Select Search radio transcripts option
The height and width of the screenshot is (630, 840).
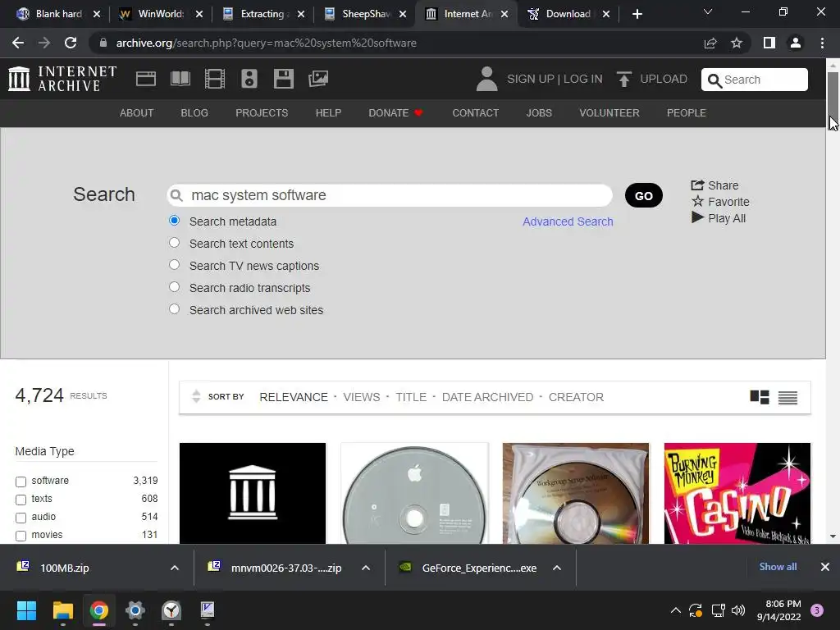pos(174,286)
